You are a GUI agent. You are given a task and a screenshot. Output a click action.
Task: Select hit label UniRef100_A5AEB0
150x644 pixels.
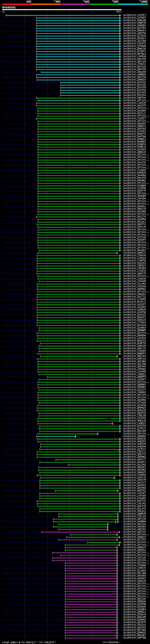(135, 26)
